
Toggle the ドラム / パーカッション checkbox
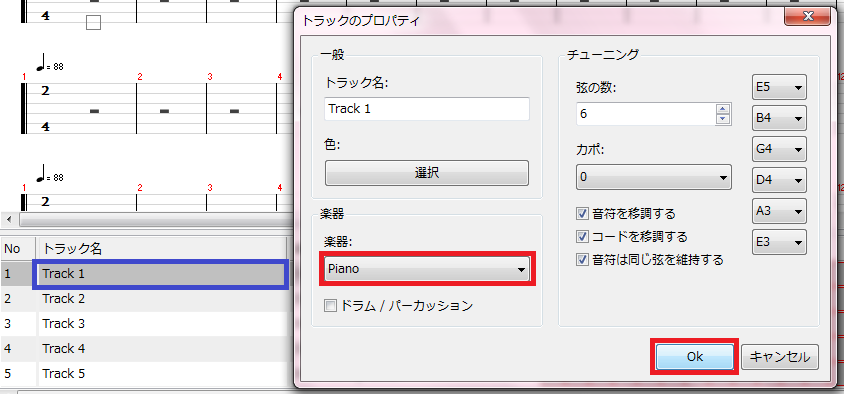click(329, 306)
